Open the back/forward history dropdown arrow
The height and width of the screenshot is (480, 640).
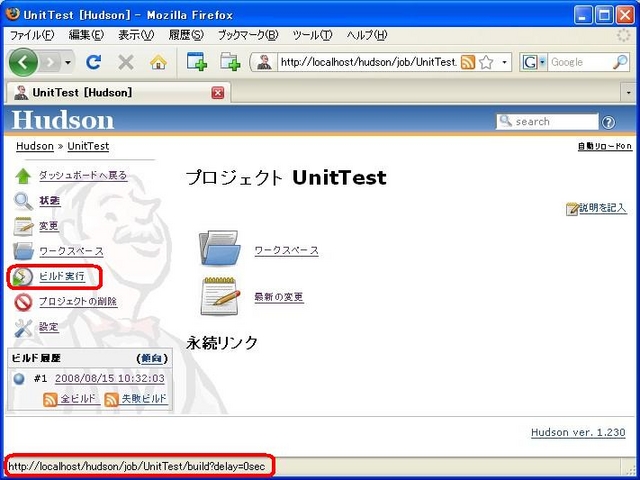(68, 62)
